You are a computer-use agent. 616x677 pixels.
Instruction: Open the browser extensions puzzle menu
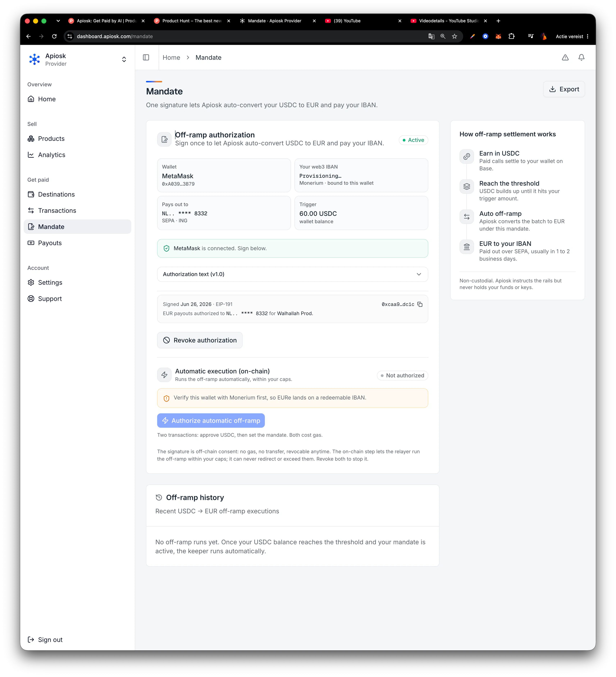click(512, 36)
